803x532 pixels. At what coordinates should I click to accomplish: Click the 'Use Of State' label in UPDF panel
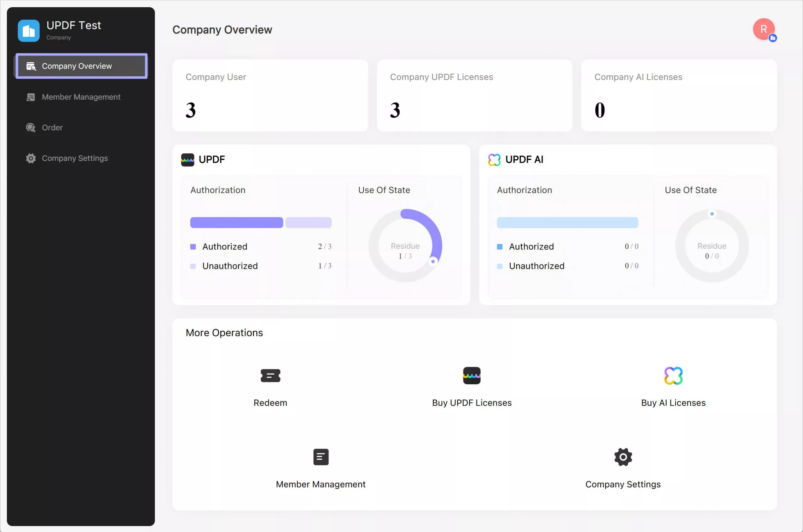384,190
